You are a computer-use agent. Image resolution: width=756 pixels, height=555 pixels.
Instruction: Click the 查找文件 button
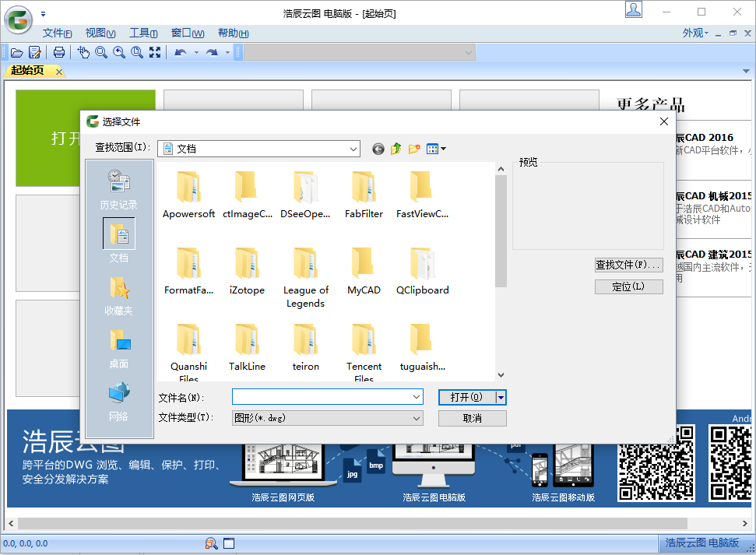click(x=629, y=265)
